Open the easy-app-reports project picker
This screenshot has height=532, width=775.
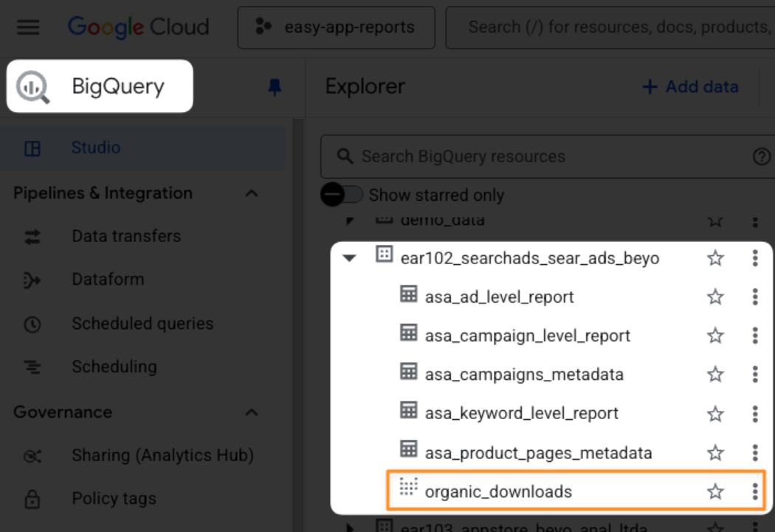(336, 27)
